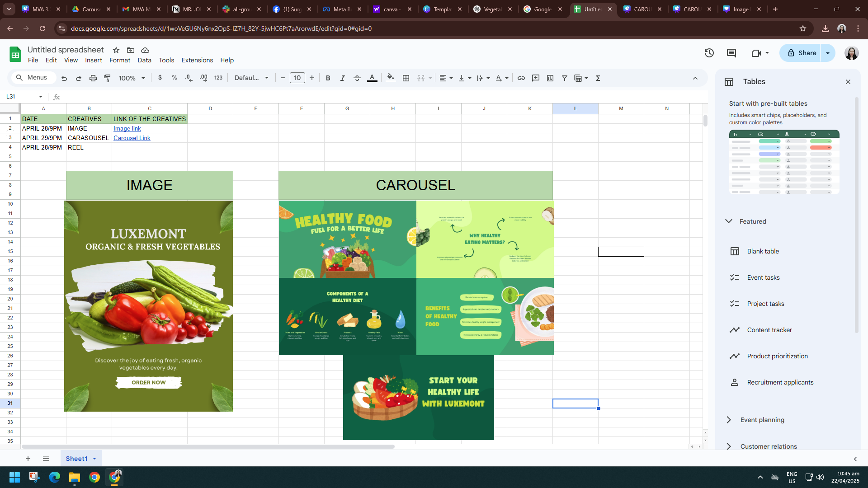Screen dimensions: 868x488
Task: Format selection as percent
Action: pos(175,78)
